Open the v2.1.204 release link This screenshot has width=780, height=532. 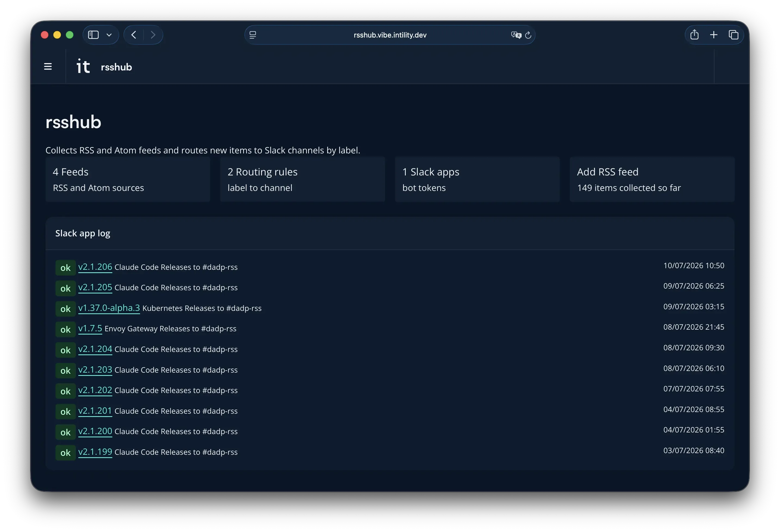[95, 349]
